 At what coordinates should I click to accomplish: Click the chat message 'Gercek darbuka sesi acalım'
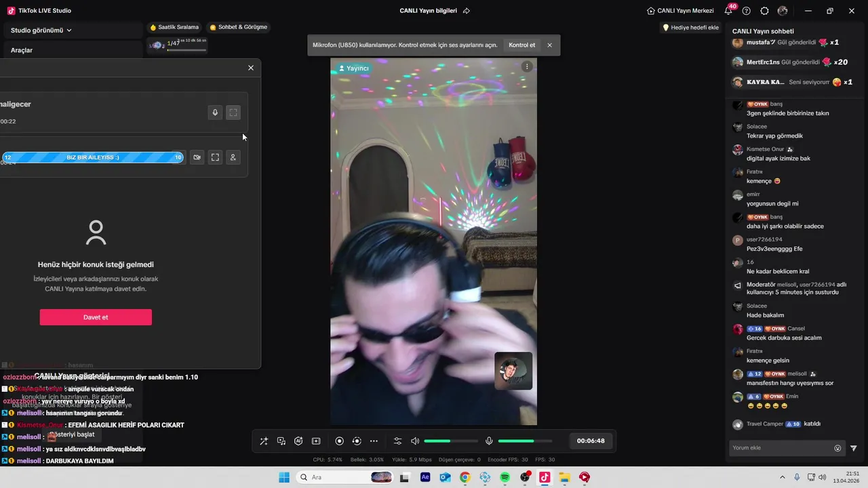[x=784, y=338]
